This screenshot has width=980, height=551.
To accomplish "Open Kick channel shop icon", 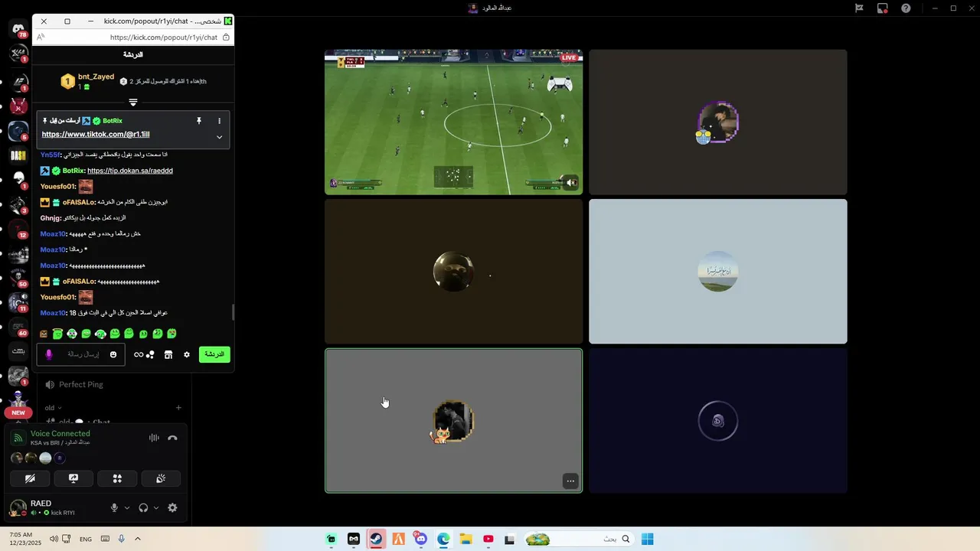I will [168, 354].
